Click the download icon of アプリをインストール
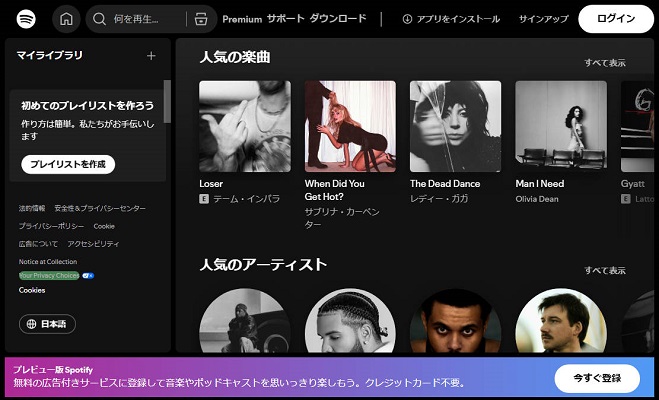The height and width of the screenshot is (400, 659). click(407, 19)
